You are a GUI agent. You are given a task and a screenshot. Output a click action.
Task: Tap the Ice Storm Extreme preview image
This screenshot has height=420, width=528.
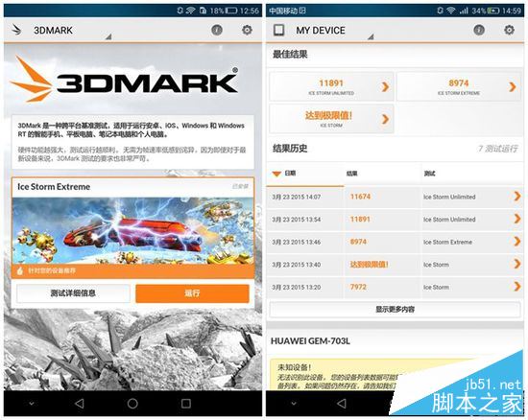(132, 231)
